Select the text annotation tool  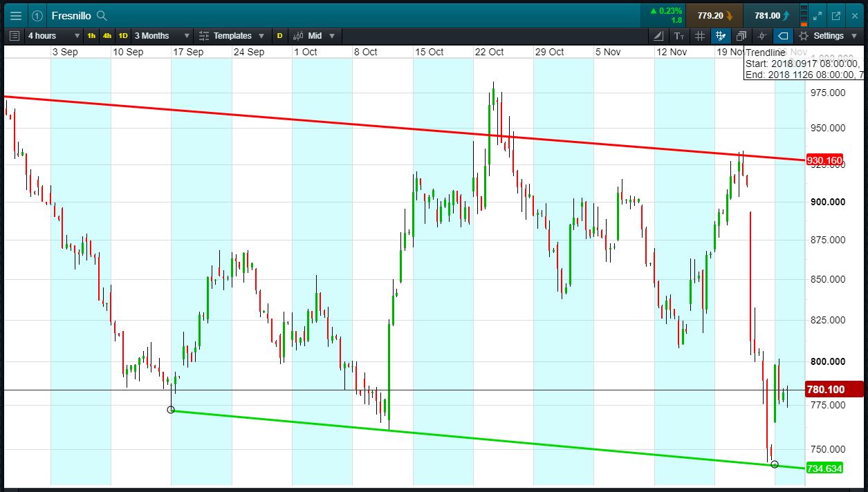point(679,36)
